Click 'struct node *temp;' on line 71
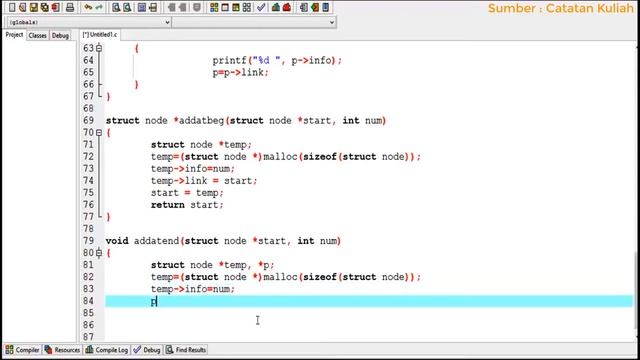This screenshot has height=360, width=640. tap(202, 145)
